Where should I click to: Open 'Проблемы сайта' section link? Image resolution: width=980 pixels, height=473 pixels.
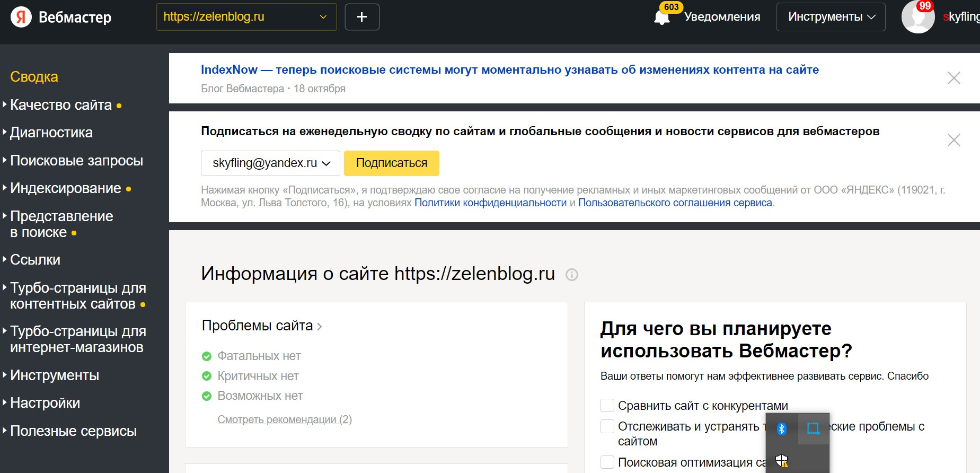262,326
